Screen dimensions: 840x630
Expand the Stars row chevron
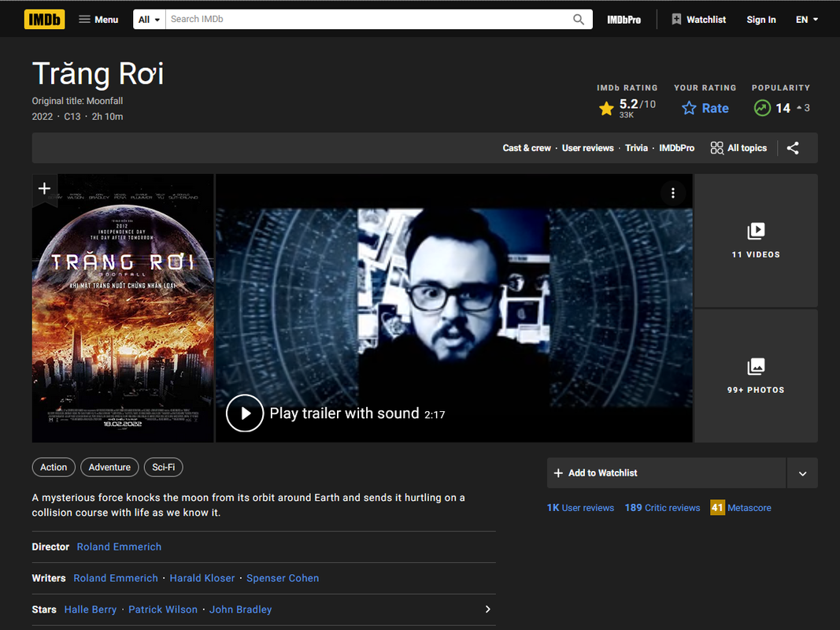(487, 609)
